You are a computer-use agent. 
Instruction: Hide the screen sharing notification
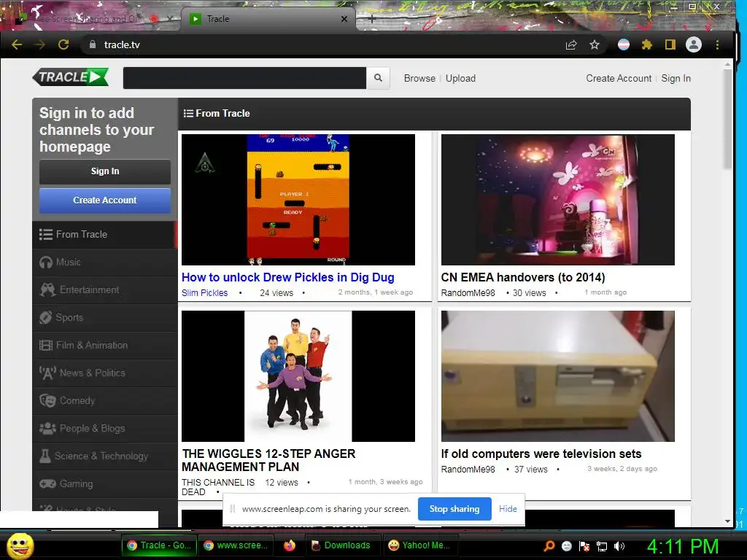(508, 508)
